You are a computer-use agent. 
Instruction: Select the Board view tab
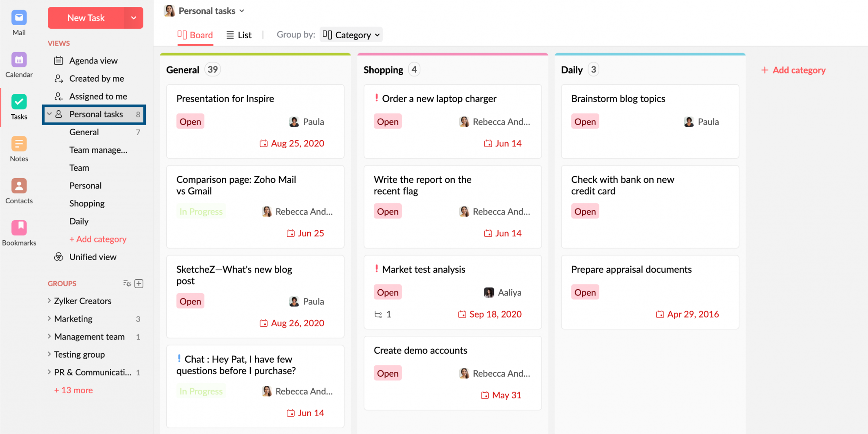tap(195, 35)
